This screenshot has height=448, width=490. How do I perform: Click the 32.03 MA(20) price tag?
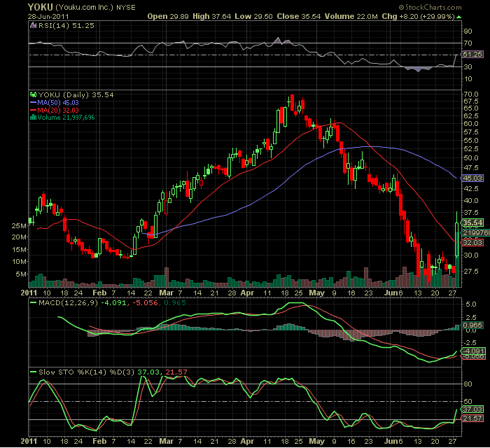[472, 242]
